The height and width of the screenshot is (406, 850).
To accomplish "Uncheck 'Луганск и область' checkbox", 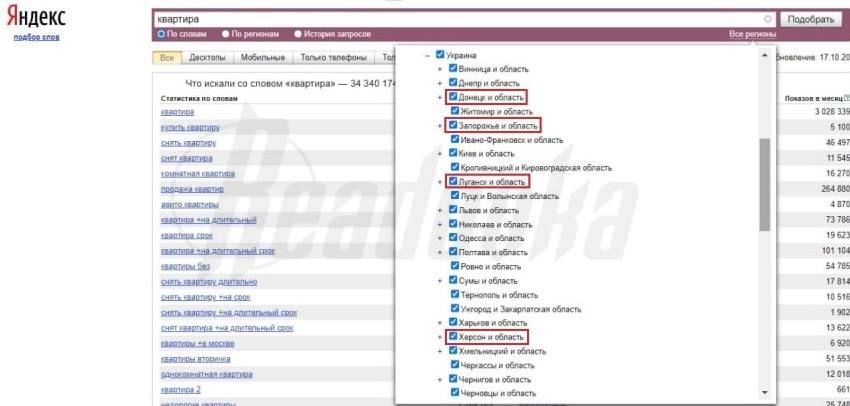I will (x=454, y=182).
